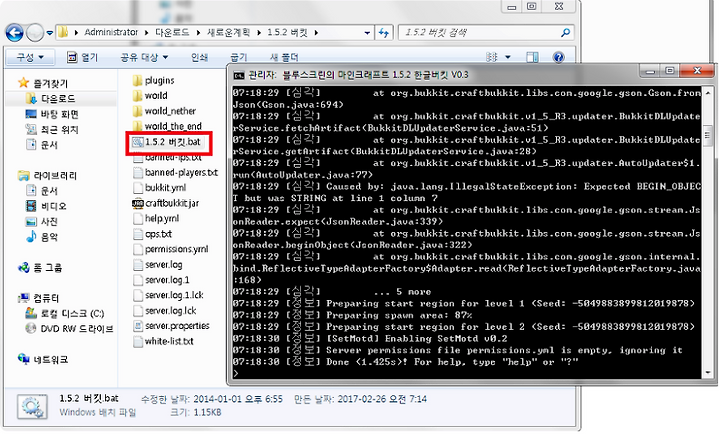Change view with the view icon
The height and width of the screenshot is (435, 720).
(491, 57)
